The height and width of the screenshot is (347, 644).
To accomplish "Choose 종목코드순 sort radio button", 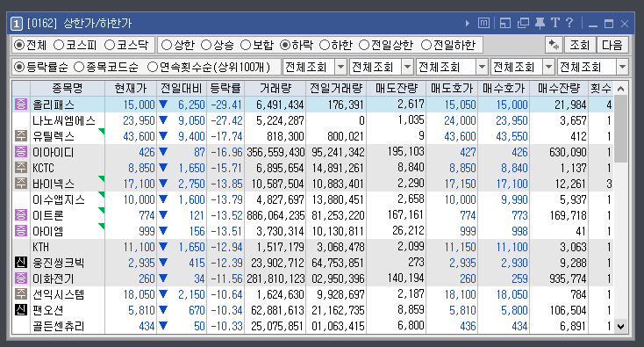I will point(78,67).
